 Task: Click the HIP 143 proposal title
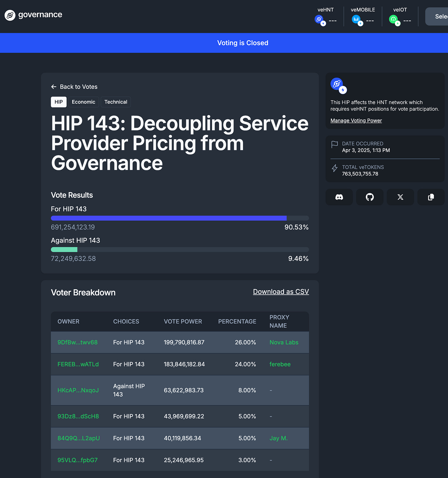click(x=180, y=144)
